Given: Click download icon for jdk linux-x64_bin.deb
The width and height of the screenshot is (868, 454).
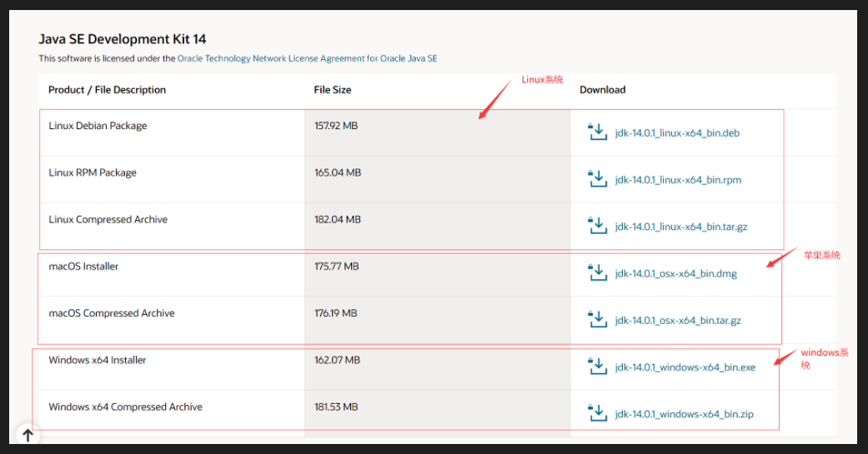Looking at the screenshot, I should (x=597, y=132).
